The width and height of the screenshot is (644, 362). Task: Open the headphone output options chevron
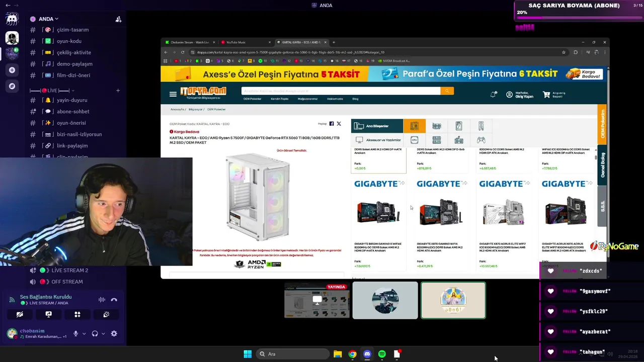pos(103,333)
